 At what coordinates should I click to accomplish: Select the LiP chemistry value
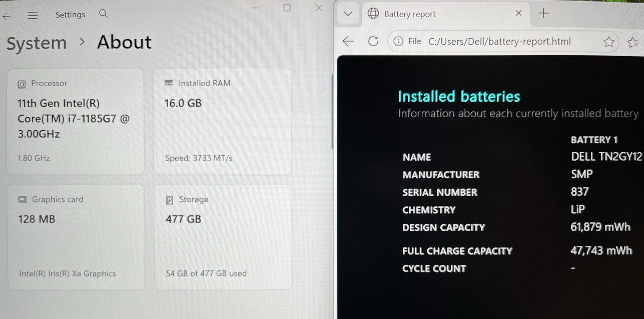[578, 209]
